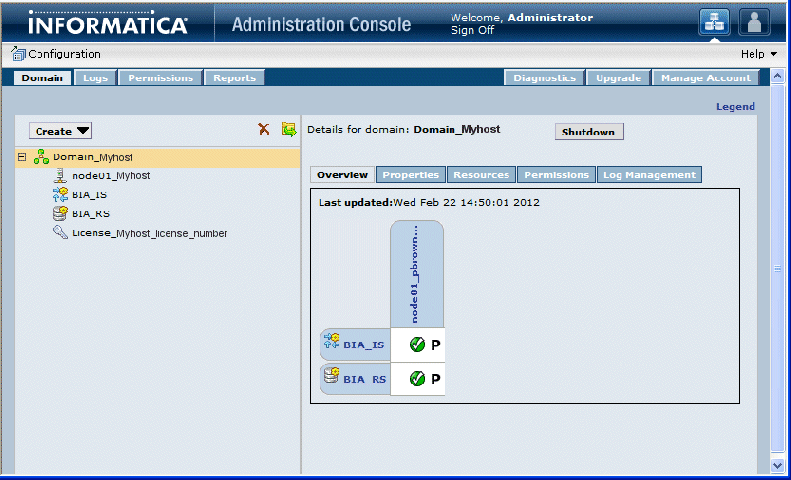Viewport: 791px width, 480px height.
Task: Click the Domain_Myhost domain icon in tree
Action: (x=41, y=157)
